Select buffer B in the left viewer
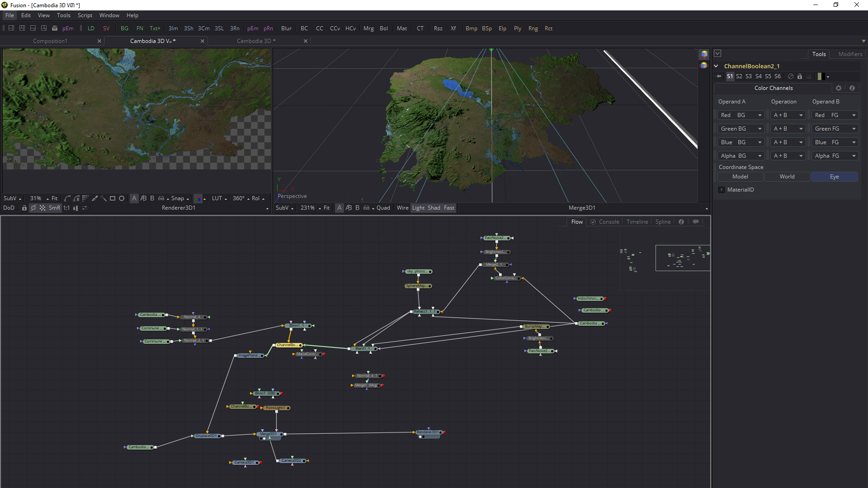This screenshot has height=488, width=868. (152, 198)
